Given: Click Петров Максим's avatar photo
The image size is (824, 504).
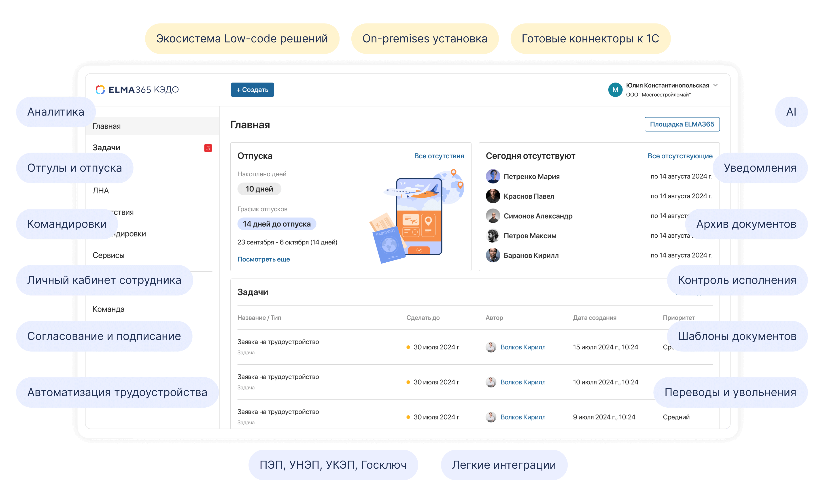Looking at the screenshot, I should pyautogui.click(x=493, y=235).
